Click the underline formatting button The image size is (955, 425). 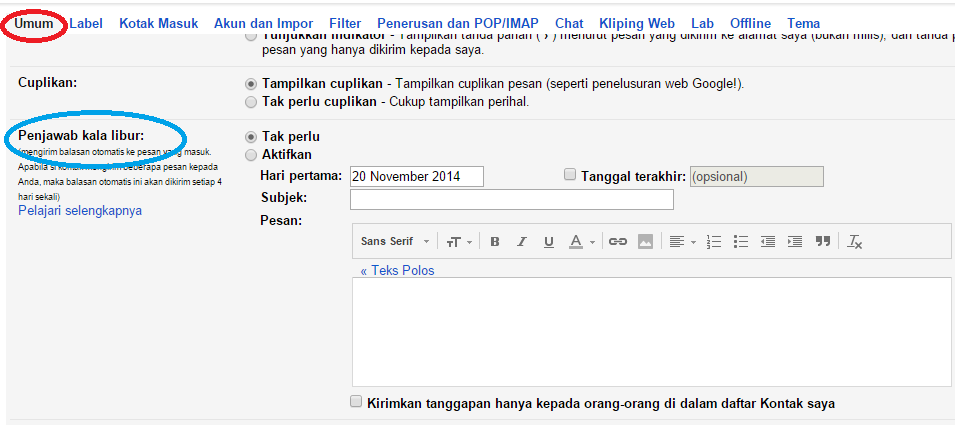pos(548,242)
